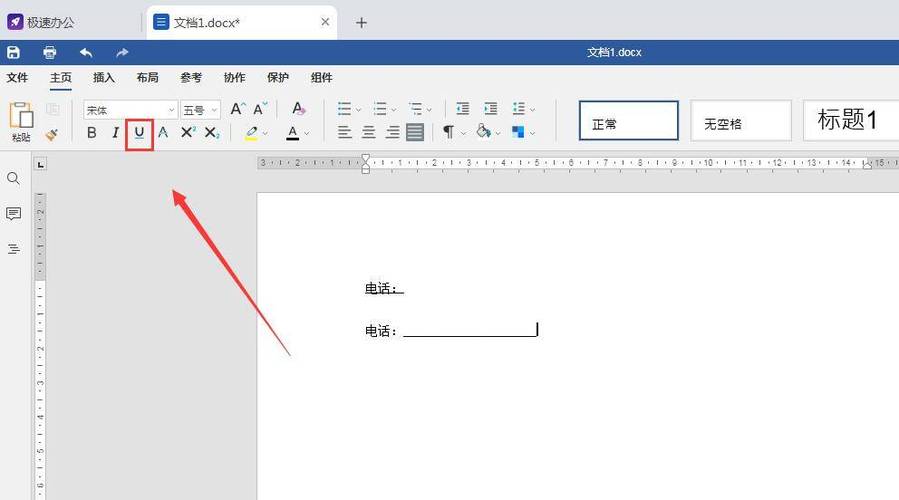Open the search panel in the left sidebar
Screen dimensions: 899x500
14,179
